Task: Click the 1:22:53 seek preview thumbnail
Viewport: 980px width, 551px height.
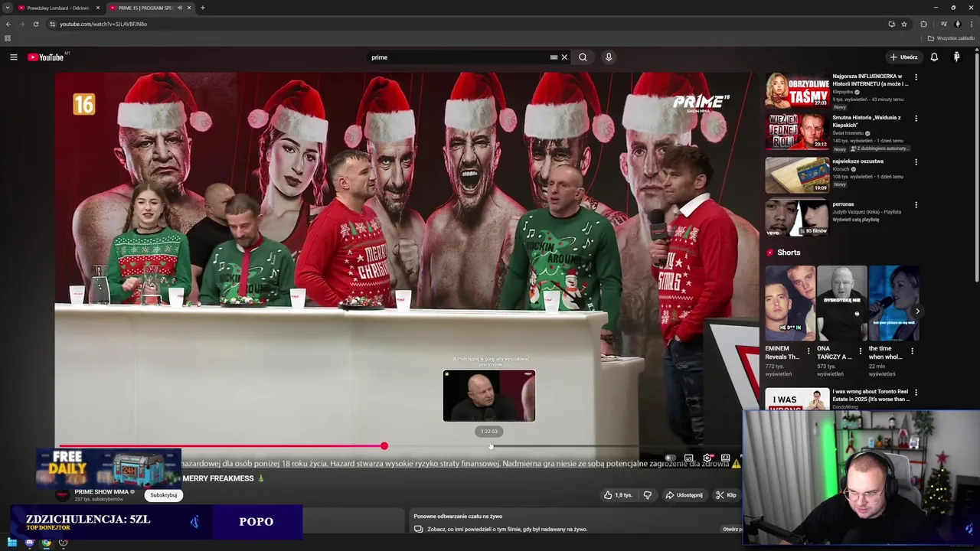Action: (x=489, y=396)
